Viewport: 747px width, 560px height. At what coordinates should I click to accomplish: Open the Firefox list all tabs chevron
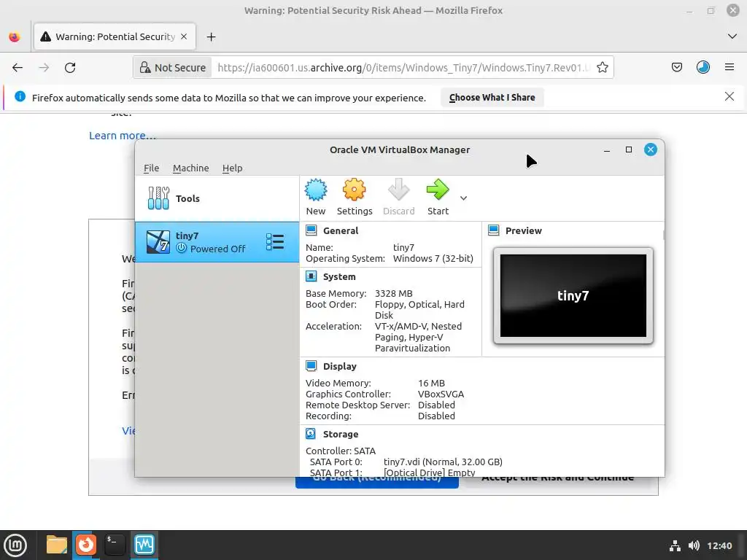732,36
